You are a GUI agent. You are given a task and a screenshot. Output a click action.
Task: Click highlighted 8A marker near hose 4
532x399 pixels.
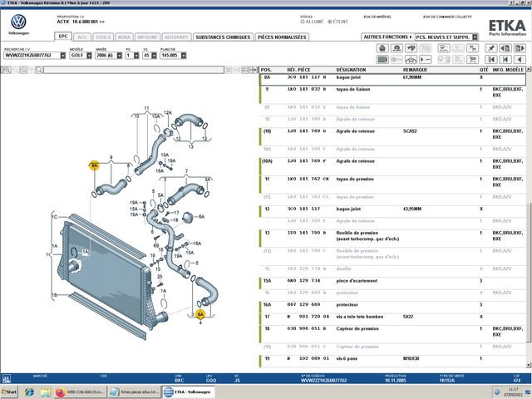[x=200, y=314]
